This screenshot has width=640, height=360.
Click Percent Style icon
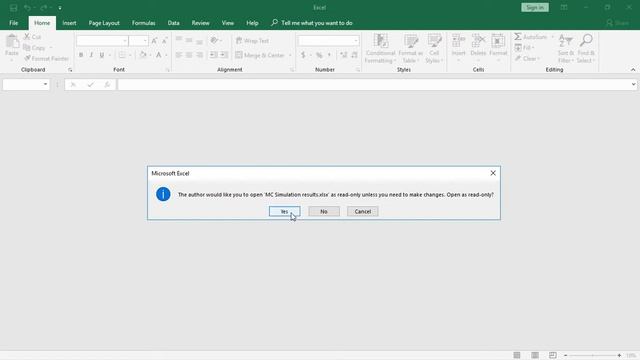[x=319, y=55]
